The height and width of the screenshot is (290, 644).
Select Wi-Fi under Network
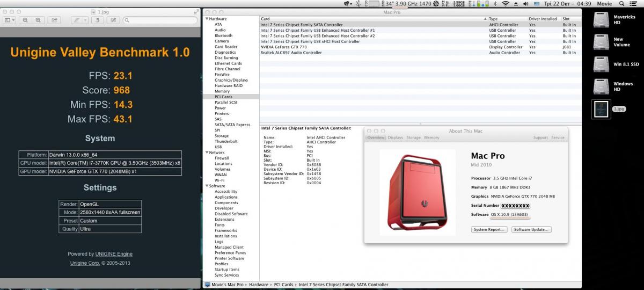219,180
